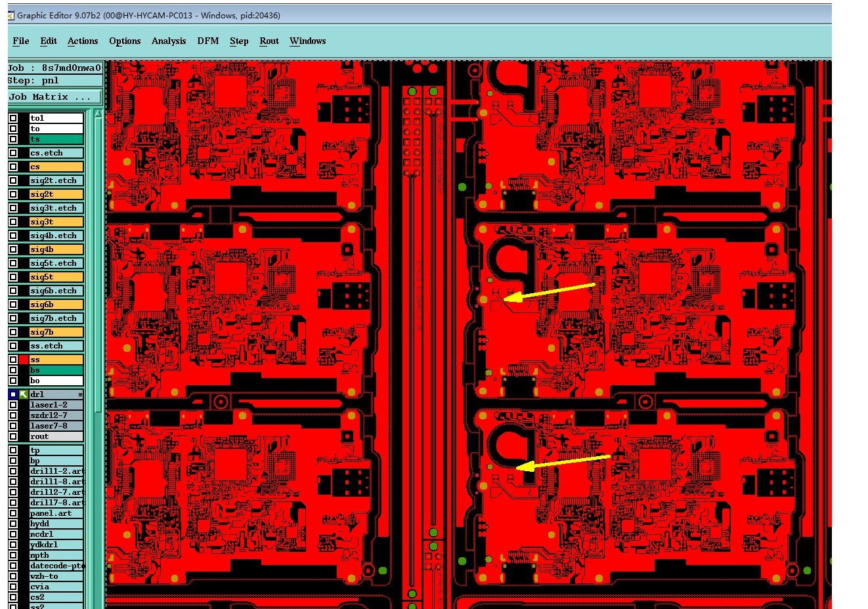
Task: Select the wzh-to layer name
Action: click(x=56, y=576)
